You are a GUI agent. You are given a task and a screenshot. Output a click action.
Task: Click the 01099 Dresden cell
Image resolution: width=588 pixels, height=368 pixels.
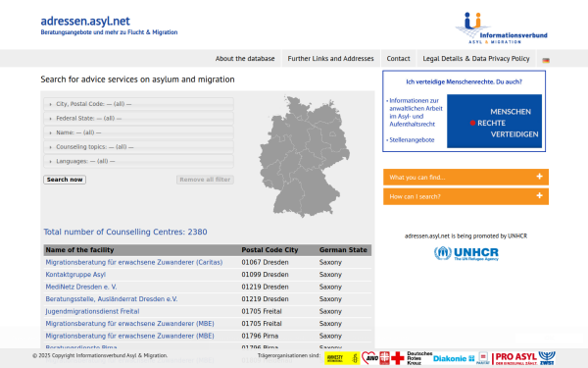coord(265,275)
